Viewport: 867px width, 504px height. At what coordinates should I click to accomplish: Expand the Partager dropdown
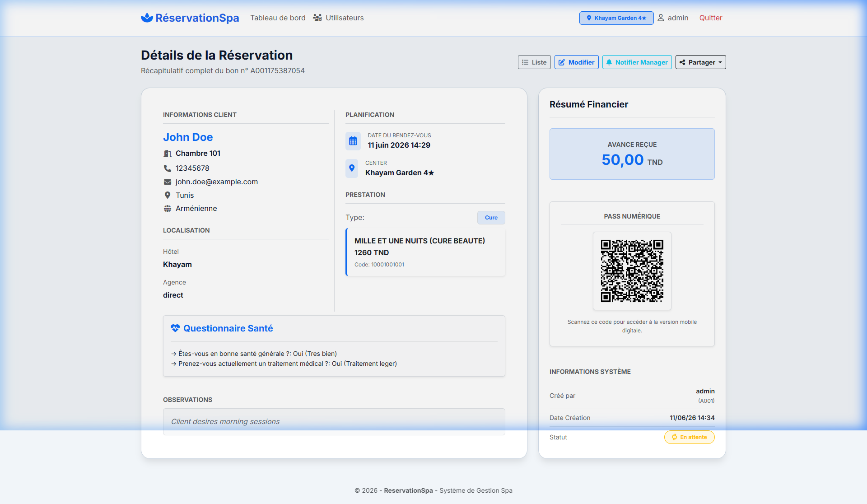coord(700,62)
